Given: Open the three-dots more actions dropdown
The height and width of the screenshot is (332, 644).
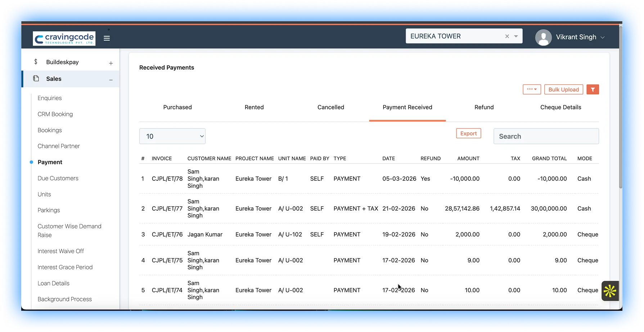Looking at the screenshot, I should 532,90.
